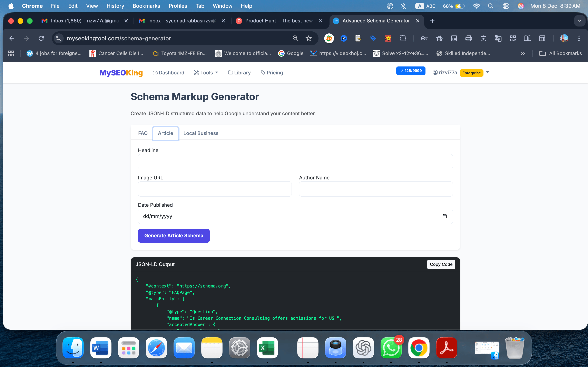Switch to the FAQ tab
The image size is (588, 367).
click(143, 133)
